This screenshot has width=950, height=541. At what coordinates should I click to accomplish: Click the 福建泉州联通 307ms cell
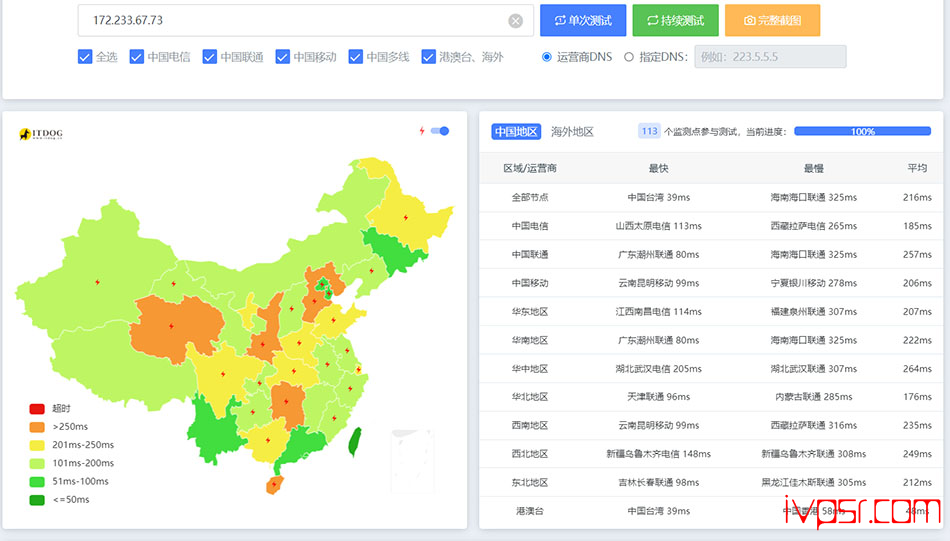(813, 312)
